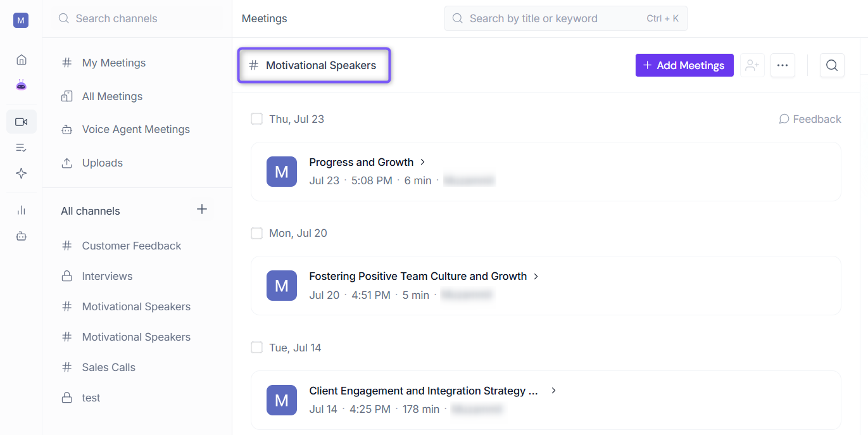Image resolution: width=868 pixels, height=435 pixels.
Task: Click the purple bot assistant icon
Action: [x=22, y=85]
